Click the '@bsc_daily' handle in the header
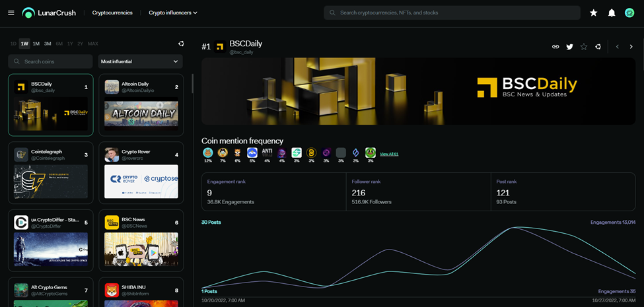The width and height of the screenshot is (644, 307). (x=241, y=52)
